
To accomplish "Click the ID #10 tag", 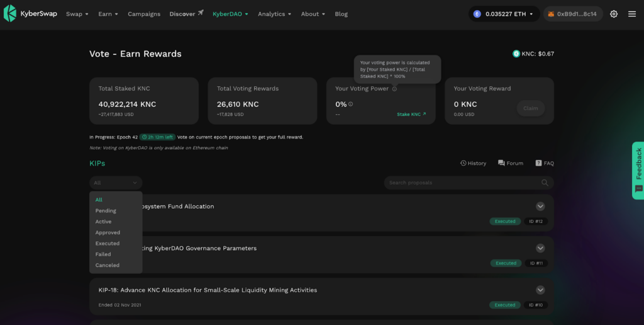I will coord(536,305).
